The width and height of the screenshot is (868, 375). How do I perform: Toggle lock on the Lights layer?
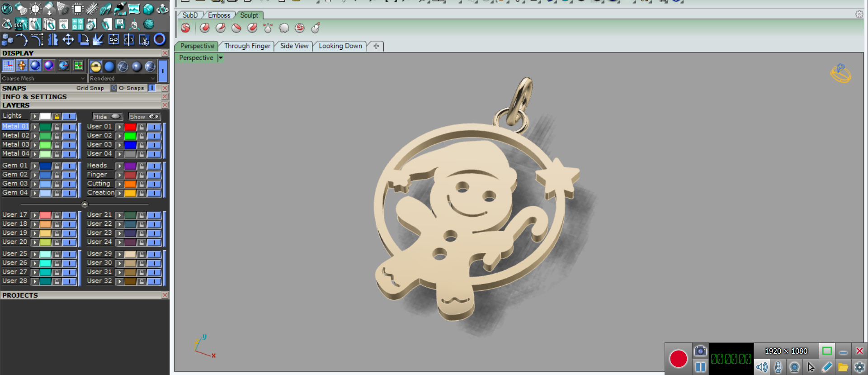point(57,117)
